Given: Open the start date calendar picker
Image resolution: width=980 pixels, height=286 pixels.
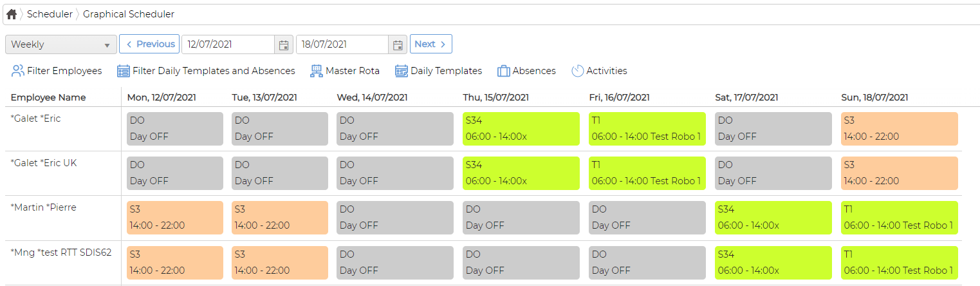Looking at the screenshot, I should point(283,44).
